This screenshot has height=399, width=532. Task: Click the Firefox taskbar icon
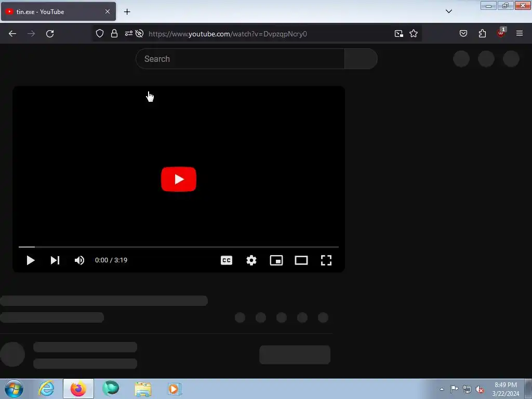click(x=78, y=389)
